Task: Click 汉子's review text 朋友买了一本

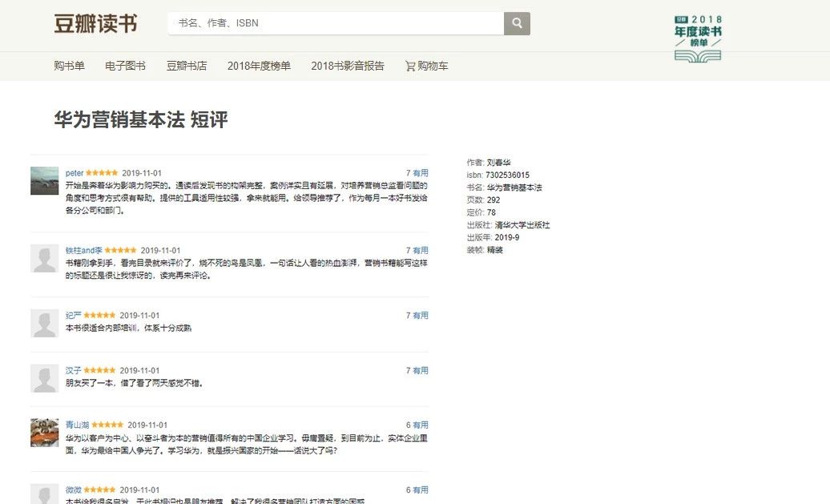Action: [x=90, y=383]
